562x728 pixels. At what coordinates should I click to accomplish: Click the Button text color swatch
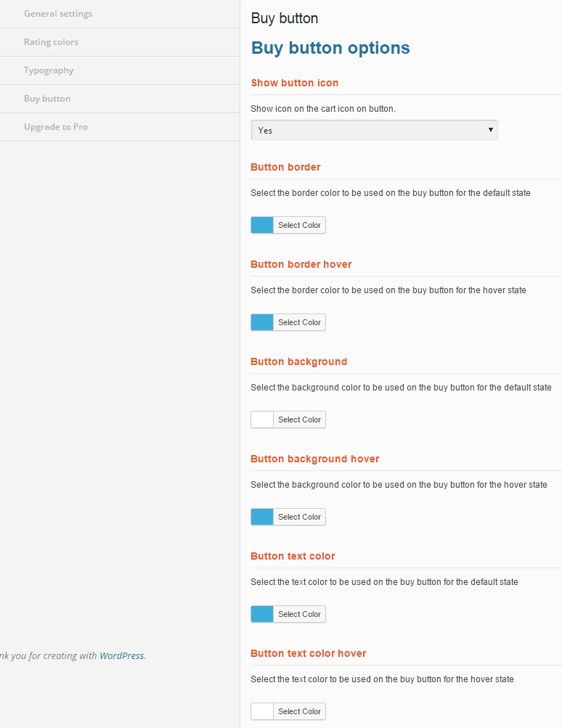262,614
